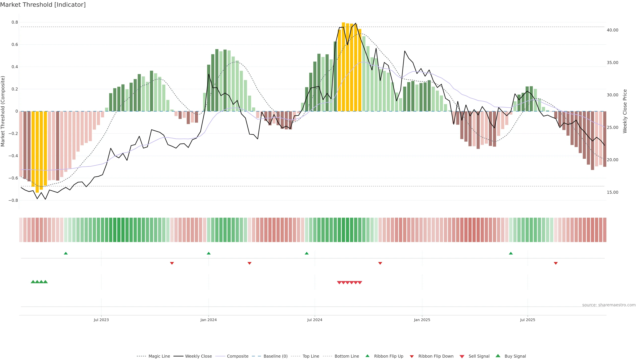Screen dimensions: 644x362
Task: Click the Jan 2025 x-axis label
Action: point(422,320)
